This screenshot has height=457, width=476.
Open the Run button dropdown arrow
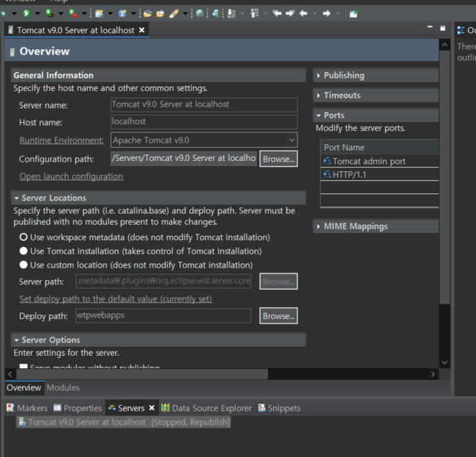(37, 14)
